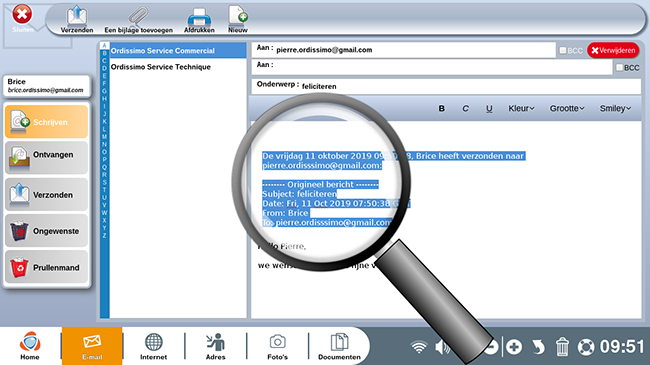
Task: Toggle bold formatting B
Action: point(441,108)
